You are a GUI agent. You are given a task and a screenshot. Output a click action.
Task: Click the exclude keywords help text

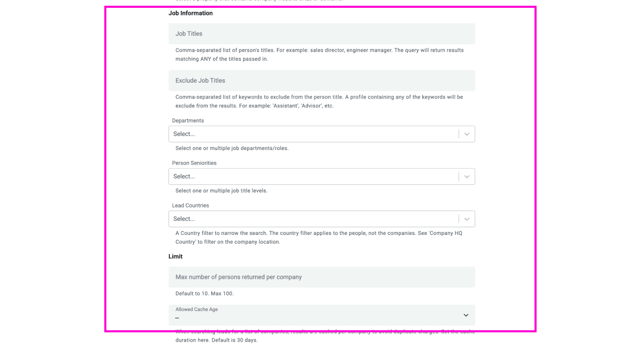[x=319, y=102]
